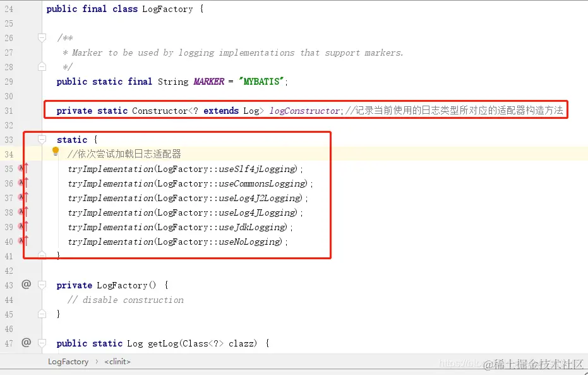
Task: Click the MARKER constant name
Action: 209,82
